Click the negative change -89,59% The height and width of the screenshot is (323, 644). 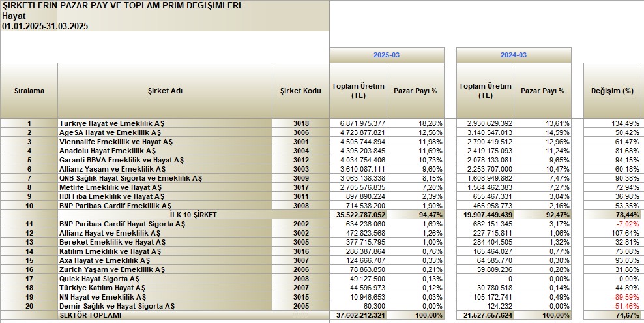pos(612,297)
